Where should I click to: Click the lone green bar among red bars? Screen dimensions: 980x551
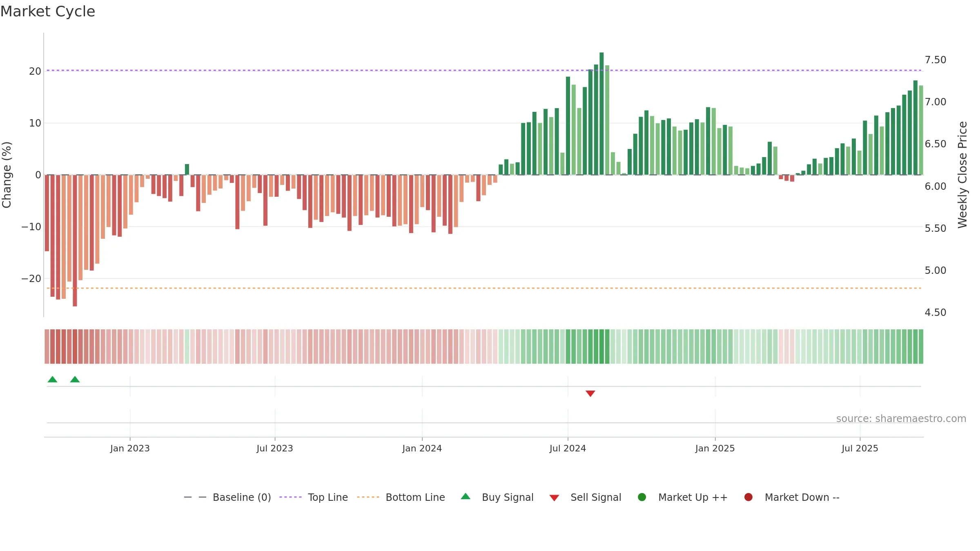187,169
